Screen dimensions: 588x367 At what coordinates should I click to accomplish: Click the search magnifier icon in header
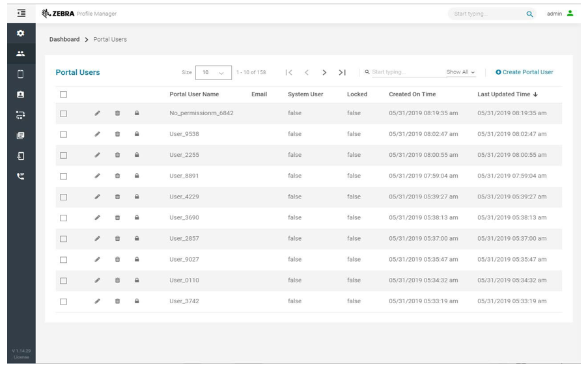[x=529, y=14]
